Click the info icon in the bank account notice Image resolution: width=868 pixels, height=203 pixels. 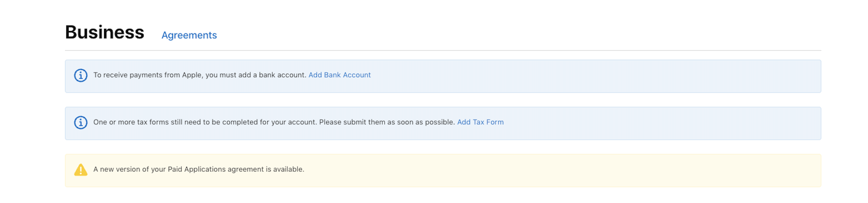point(81,75)
